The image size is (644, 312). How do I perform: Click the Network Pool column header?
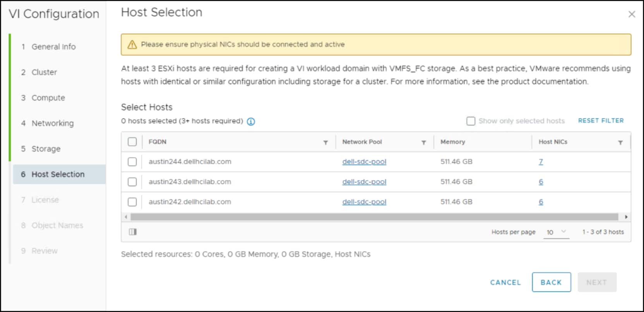point(362,142)
